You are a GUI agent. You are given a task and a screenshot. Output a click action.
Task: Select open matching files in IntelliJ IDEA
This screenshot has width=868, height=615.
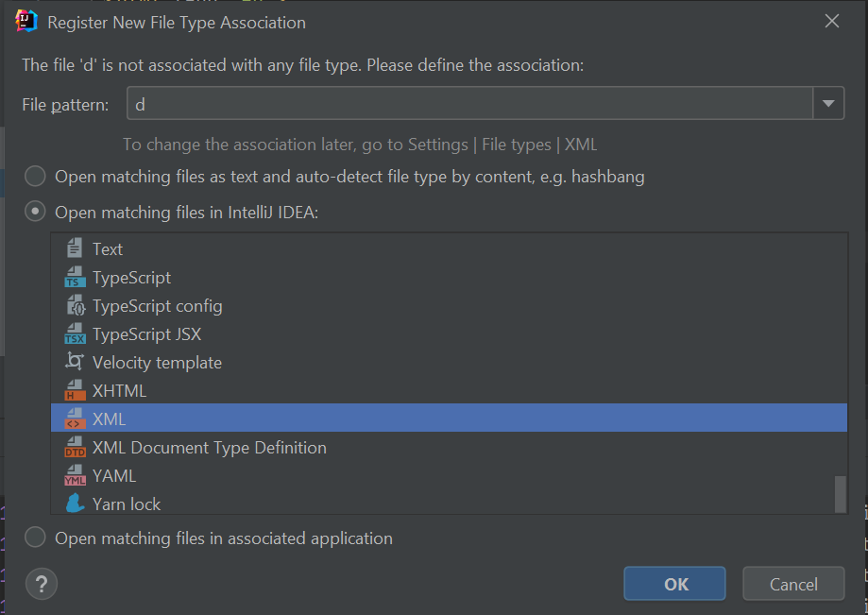click(35, 212)
